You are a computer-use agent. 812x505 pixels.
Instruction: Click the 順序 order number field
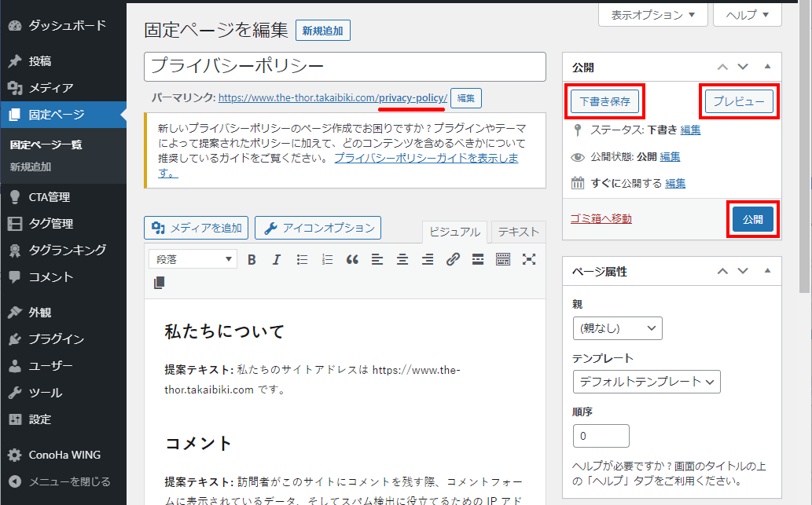pyautogui.click(x=601, y=436)
